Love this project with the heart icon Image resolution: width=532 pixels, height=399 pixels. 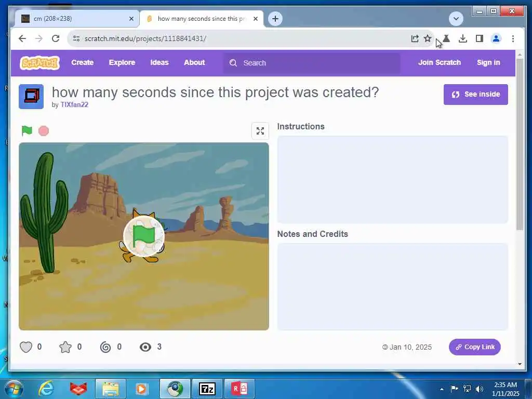point(26,347)
